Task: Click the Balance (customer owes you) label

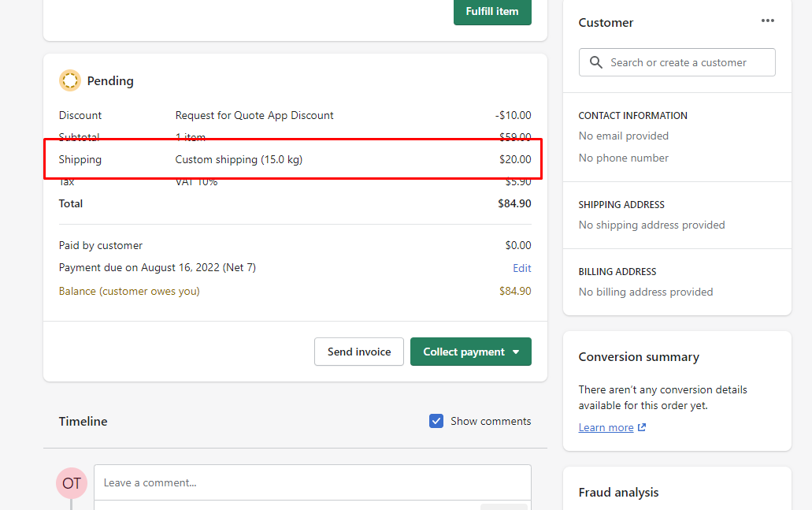Action: coord(129,291)
